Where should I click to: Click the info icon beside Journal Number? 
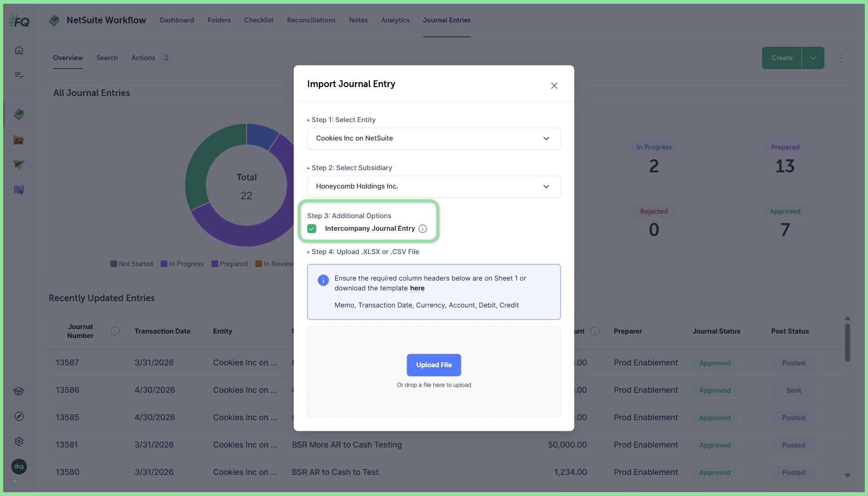click(x=115, y=331)
